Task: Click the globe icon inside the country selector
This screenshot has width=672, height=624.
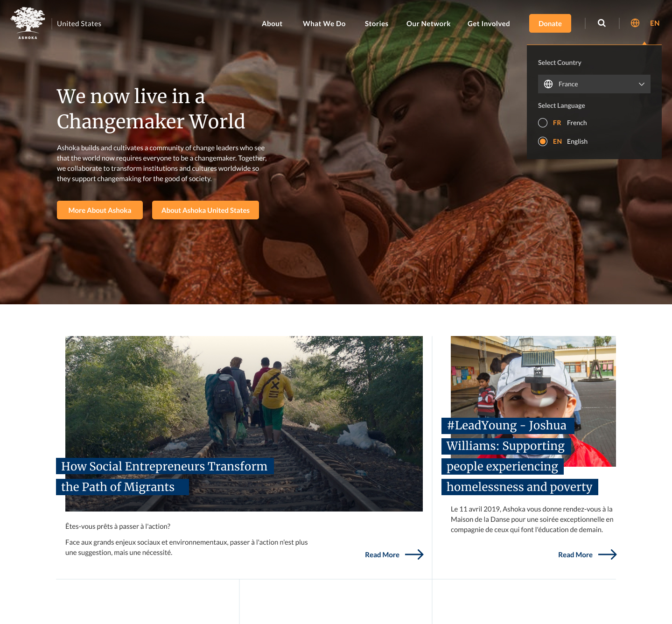Action: 549,84
